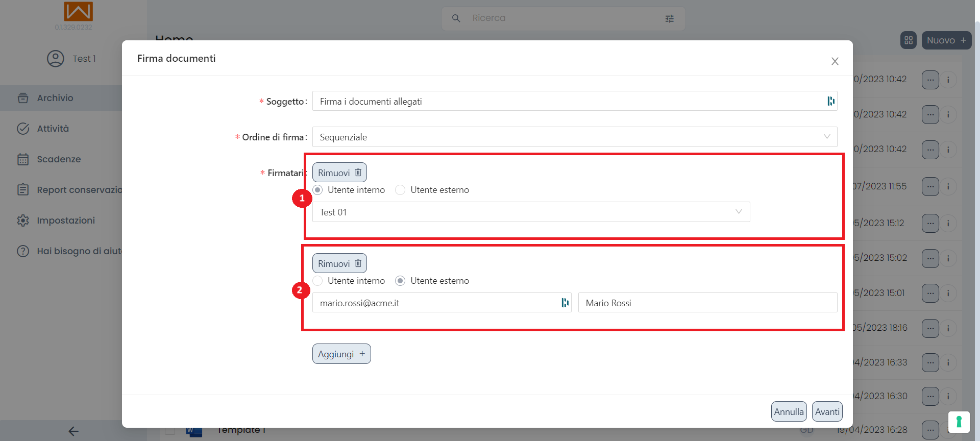Open more options on the 15:12 row
This screenshot has height=441, width=980.
930,223
